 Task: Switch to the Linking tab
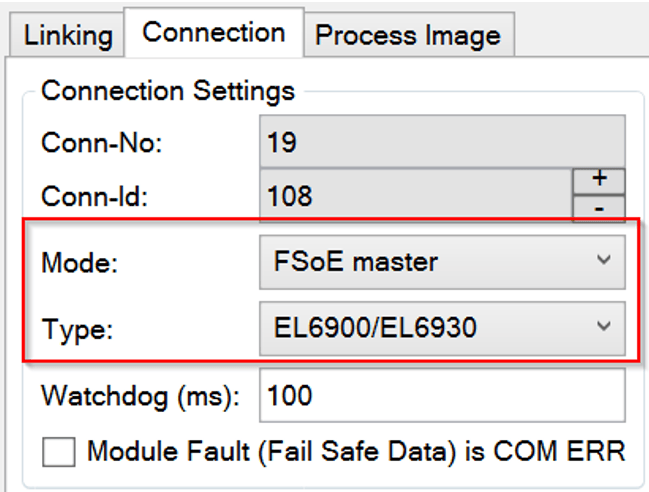click(67, 35)
